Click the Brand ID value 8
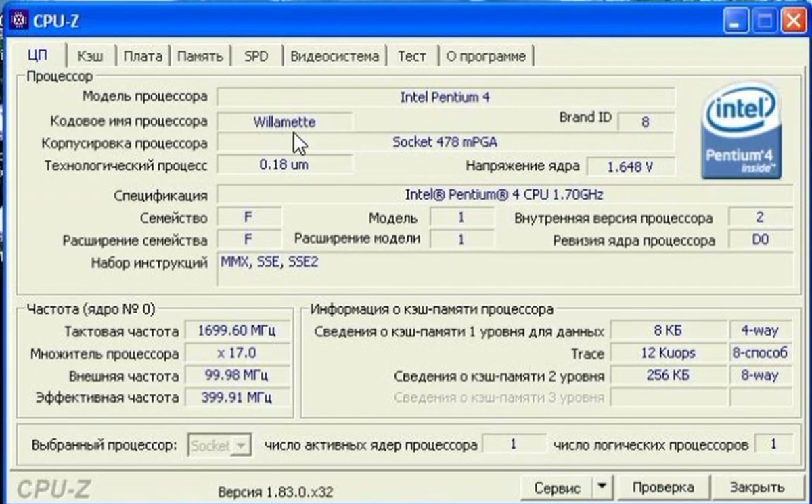This screenshot has width=812, height=504. (646, 122)
